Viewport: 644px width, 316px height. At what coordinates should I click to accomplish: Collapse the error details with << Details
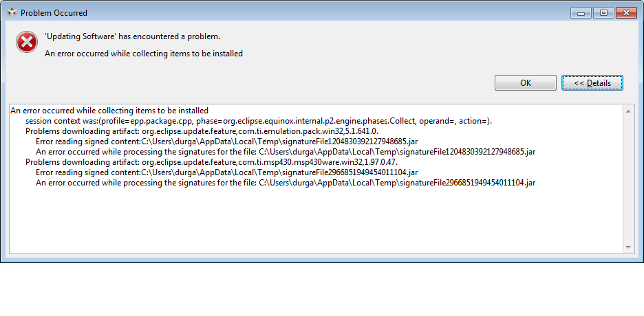[592, 83]
